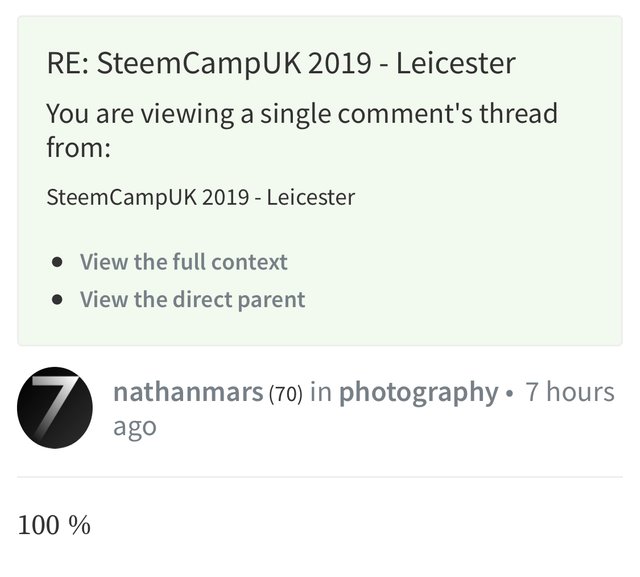The width and height of the screenshot is (640, 577).
Task: Click the bullet beside View the direct parent
Action: pos(58,300)
